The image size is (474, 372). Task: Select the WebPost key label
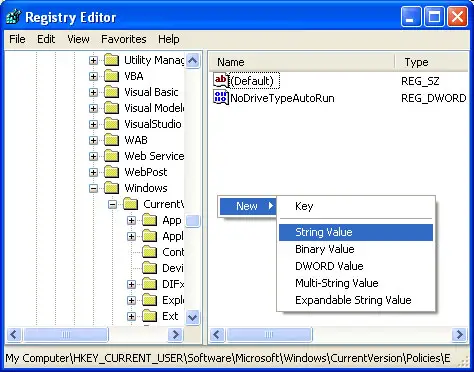point(146,172)
